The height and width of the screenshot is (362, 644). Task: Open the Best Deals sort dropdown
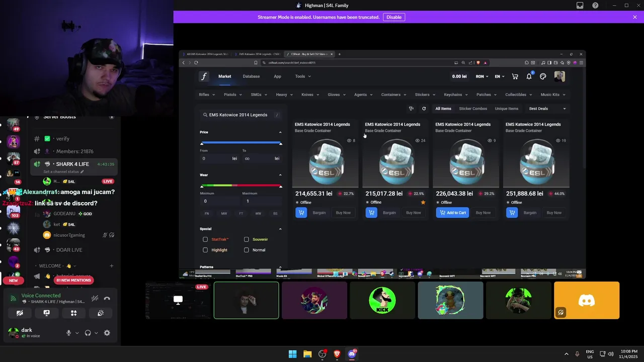547,109
